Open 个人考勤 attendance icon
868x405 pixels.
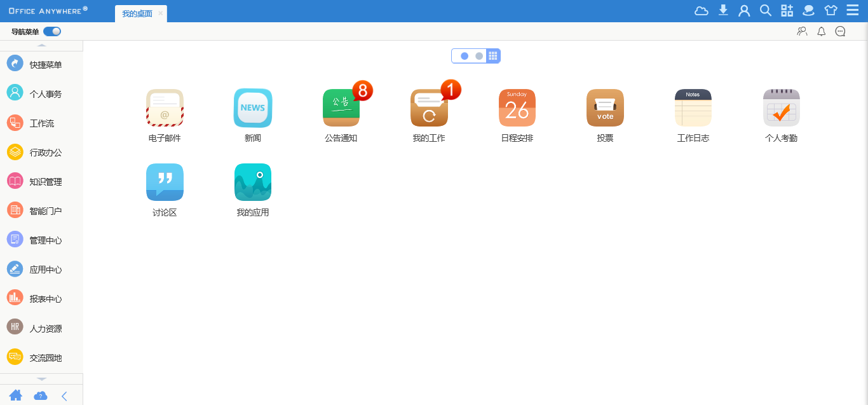[x=781, y=108]
